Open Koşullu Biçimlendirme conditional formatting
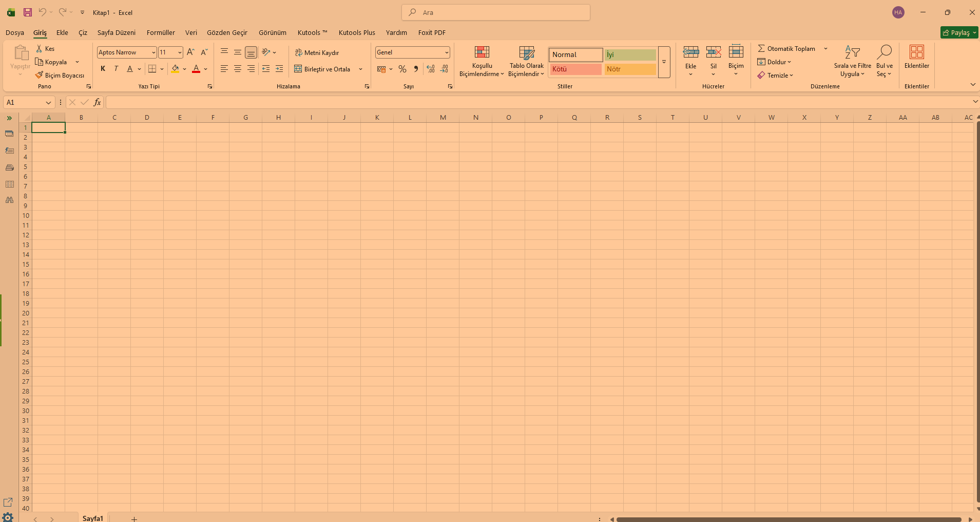This screenshot has height=522, width=980. pyautogui.click(x=482, y=61)
